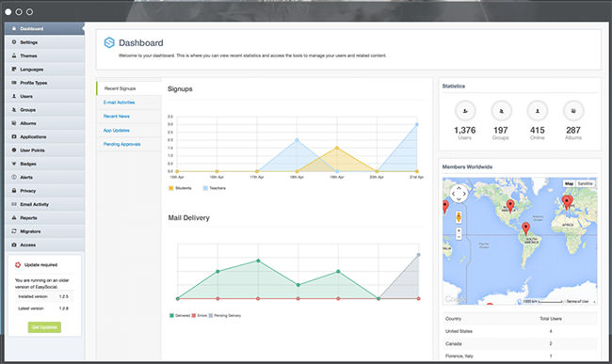Switch map to Satellite view
Viewport: 612px width, 364px height.
585,183
